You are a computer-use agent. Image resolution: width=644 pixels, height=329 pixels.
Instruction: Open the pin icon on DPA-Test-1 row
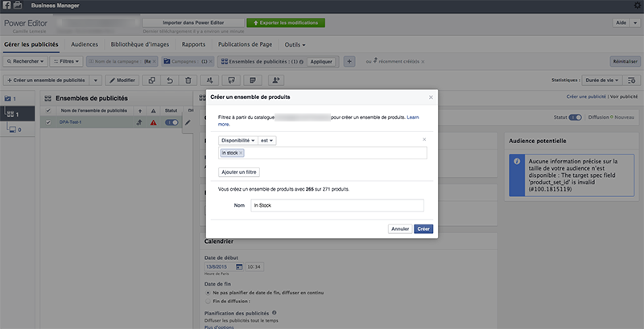pyautogui.click(x=139, y=122)
